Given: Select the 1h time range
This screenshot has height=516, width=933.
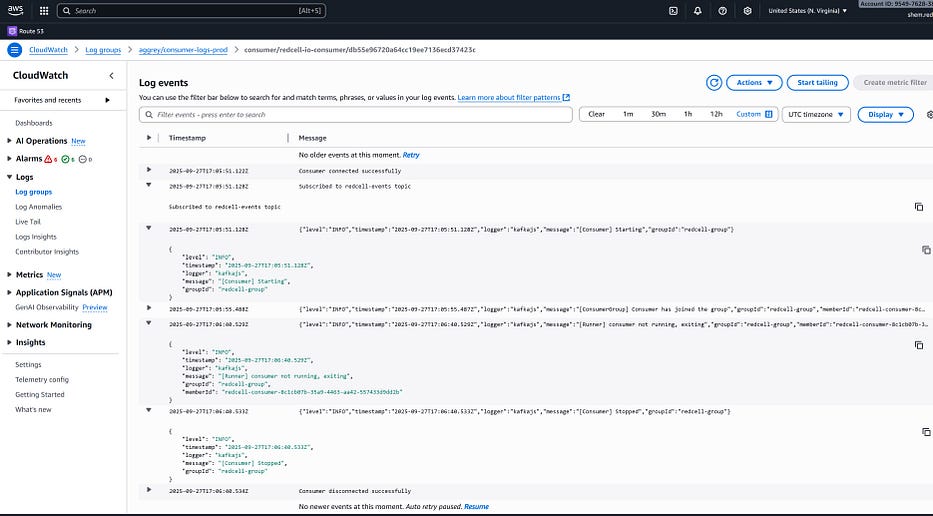Looking at the screenshot, I should tap(688, 114).
